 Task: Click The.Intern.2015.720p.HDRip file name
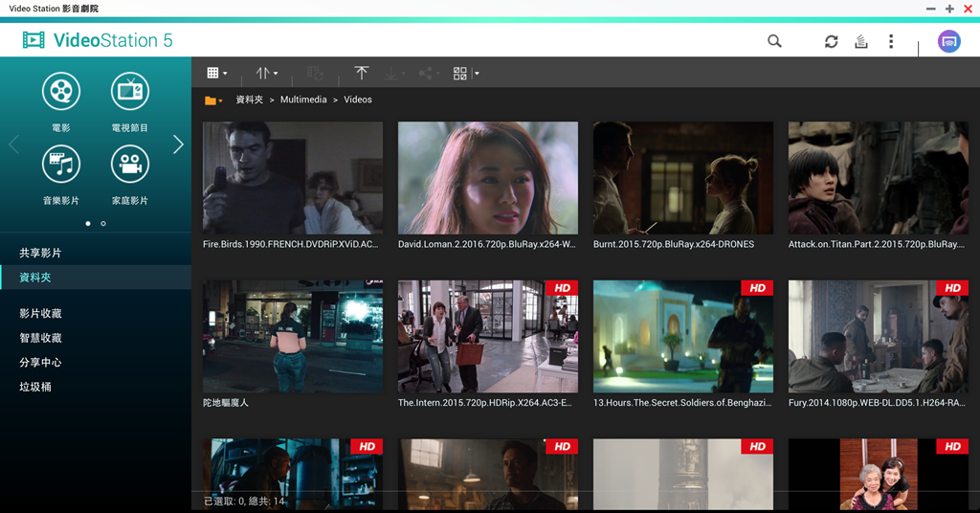coord(485,403)
